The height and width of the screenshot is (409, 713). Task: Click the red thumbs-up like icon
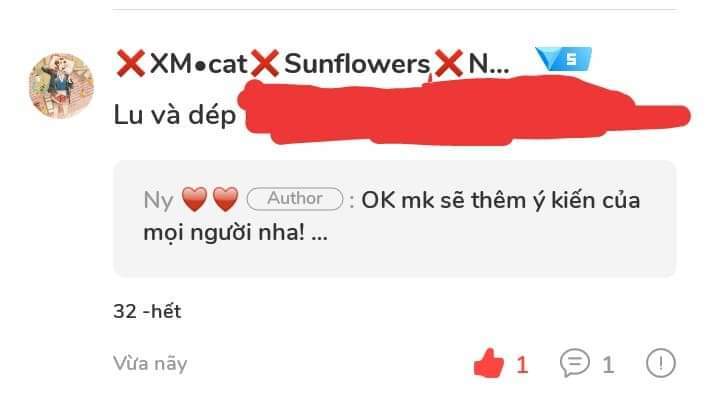[489, 363]
